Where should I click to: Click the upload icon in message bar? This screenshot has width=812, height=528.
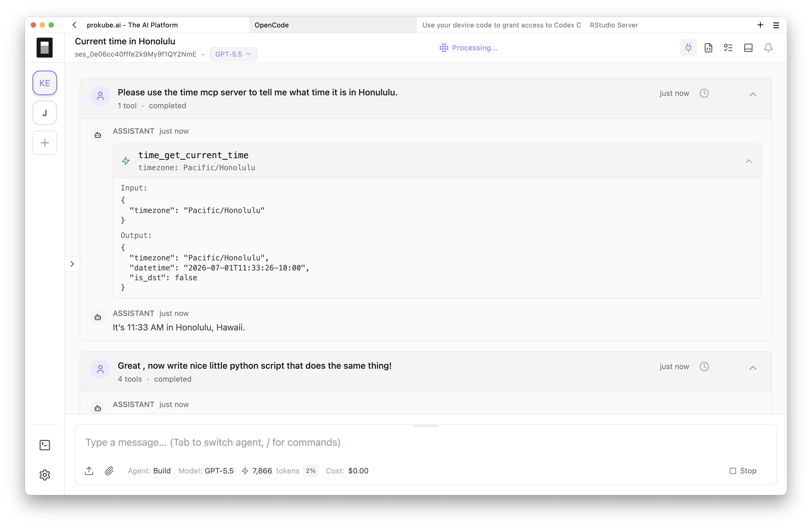[x=89, y=471]
